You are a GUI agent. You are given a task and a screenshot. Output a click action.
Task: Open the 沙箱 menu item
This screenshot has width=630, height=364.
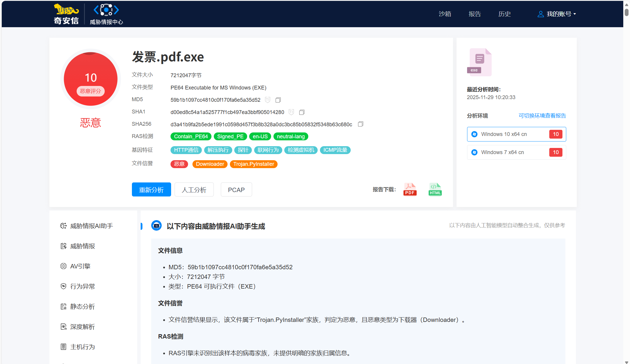(x=445, y=14)
